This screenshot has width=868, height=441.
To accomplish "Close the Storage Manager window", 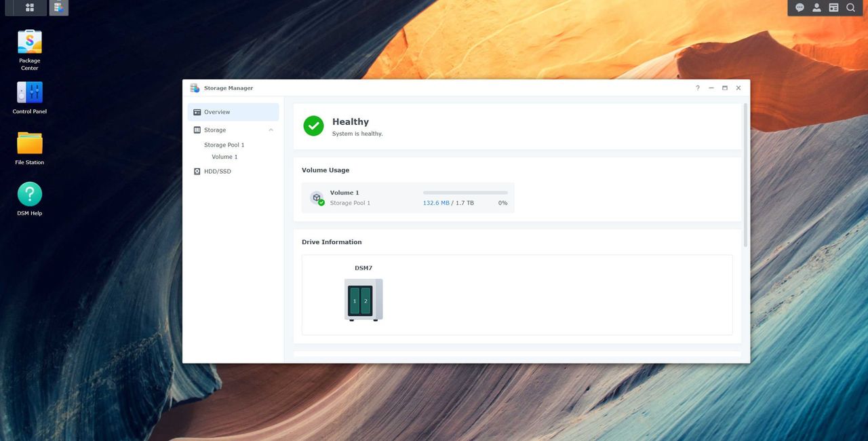I will point(738,88).
